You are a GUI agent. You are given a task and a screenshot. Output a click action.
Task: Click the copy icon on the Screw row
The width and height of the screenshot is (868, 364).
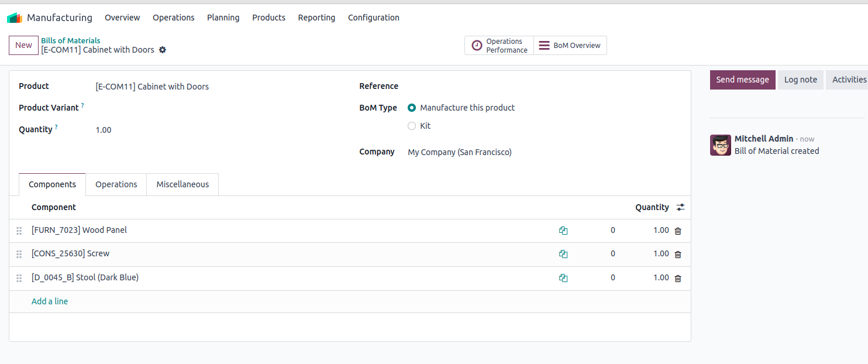(563, 254)
